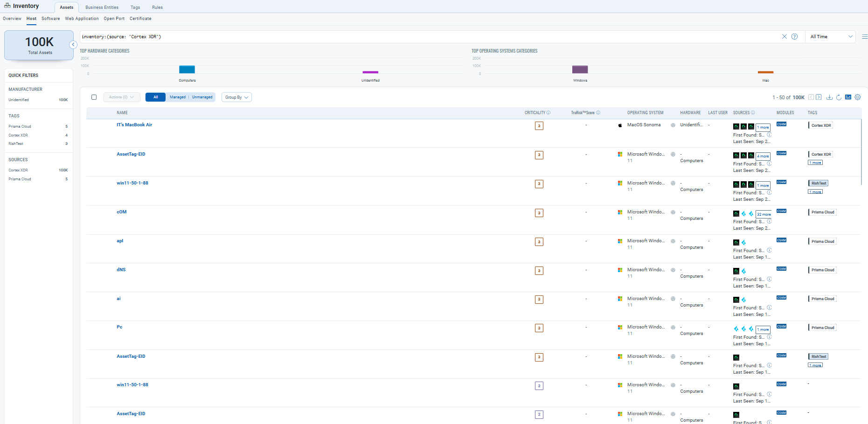
Task: Open the Actions (0) dropdown
Action: coord(121,97)
